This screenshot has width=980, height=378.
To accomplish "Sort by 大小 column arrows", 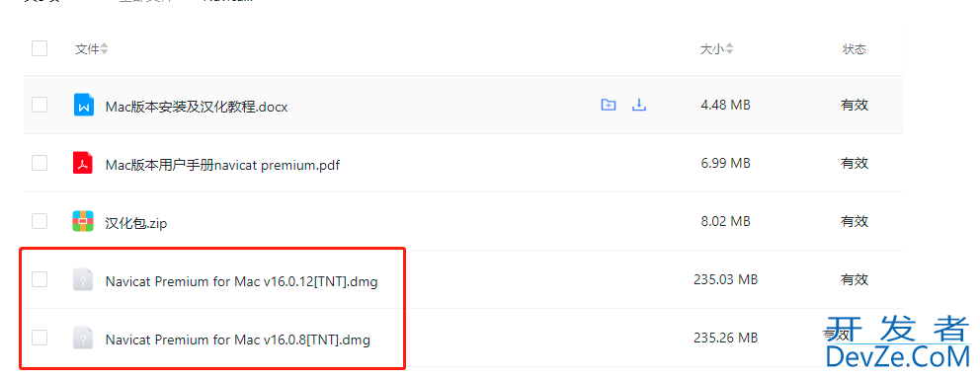I will point(729,48).
